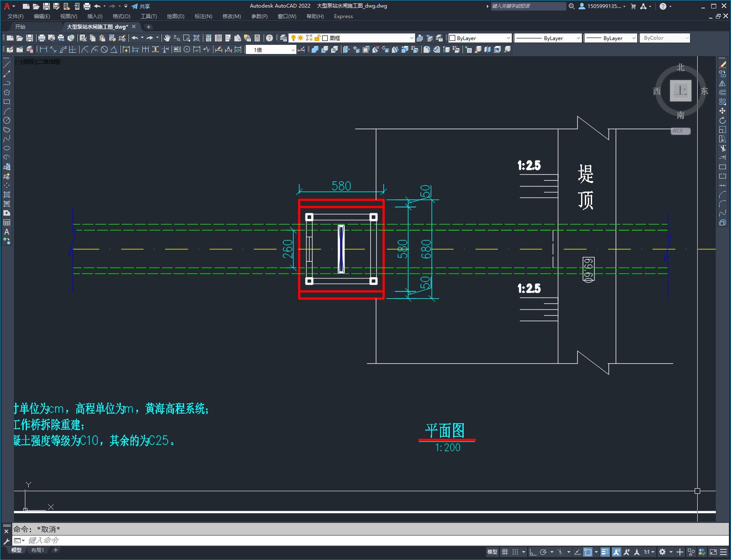Open the ByLayer color control dropdown
Image resolution: width=731 pixels, height=560 pixels.
tap(480, 38)
